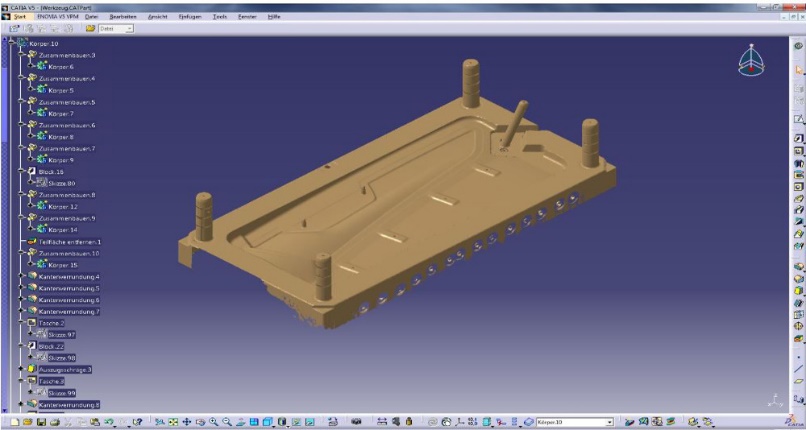Collapse the Block.16 tree node

(20, 172)
